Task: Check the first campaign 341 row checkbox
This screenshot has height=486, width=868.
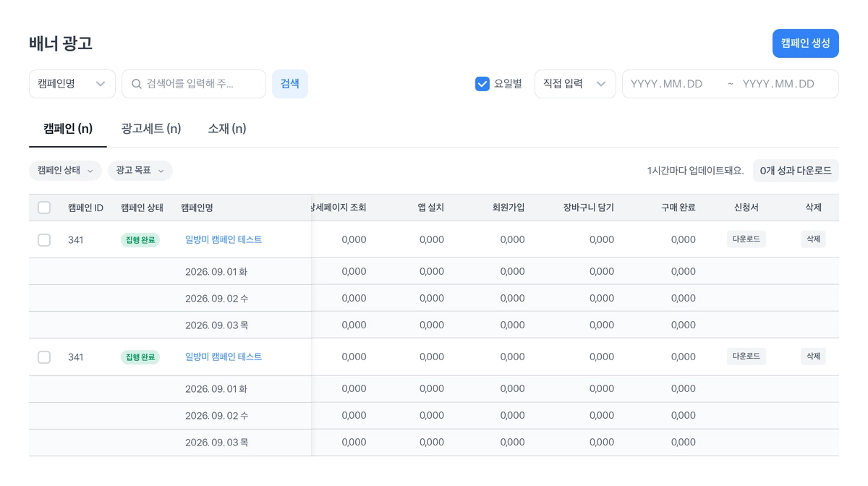Action: pos(44,239)
